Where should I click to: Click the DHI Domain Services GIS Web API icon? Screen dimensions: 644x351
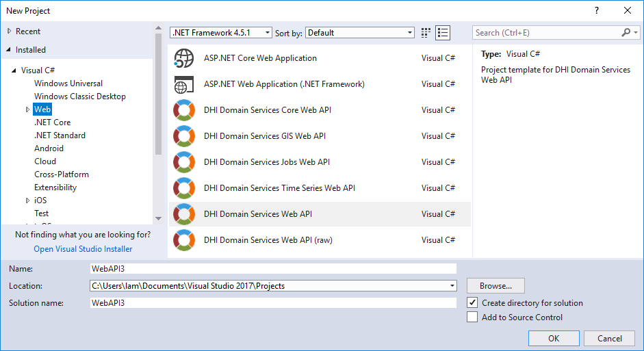184,136
